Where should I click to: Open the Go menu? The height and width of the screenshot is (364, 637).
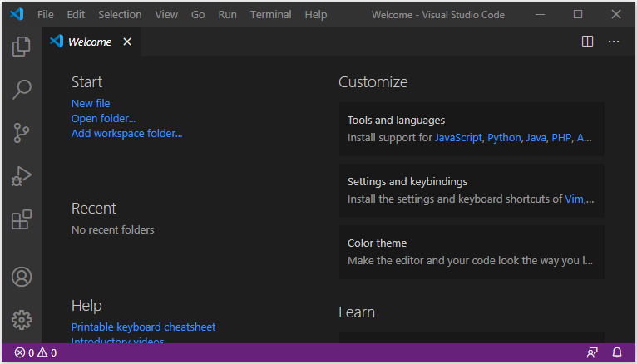(x=198, y=15)
